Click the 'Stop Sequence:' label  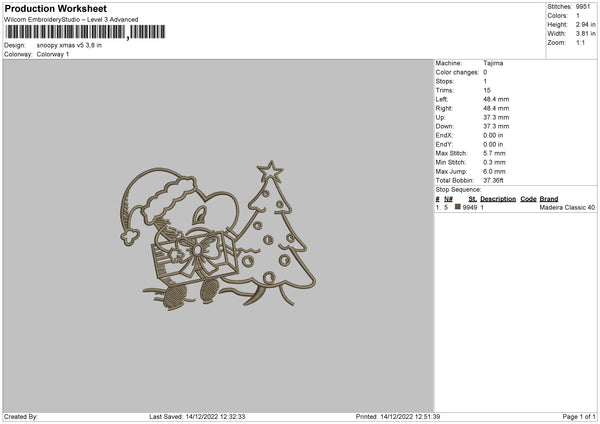tap(458, 190)
